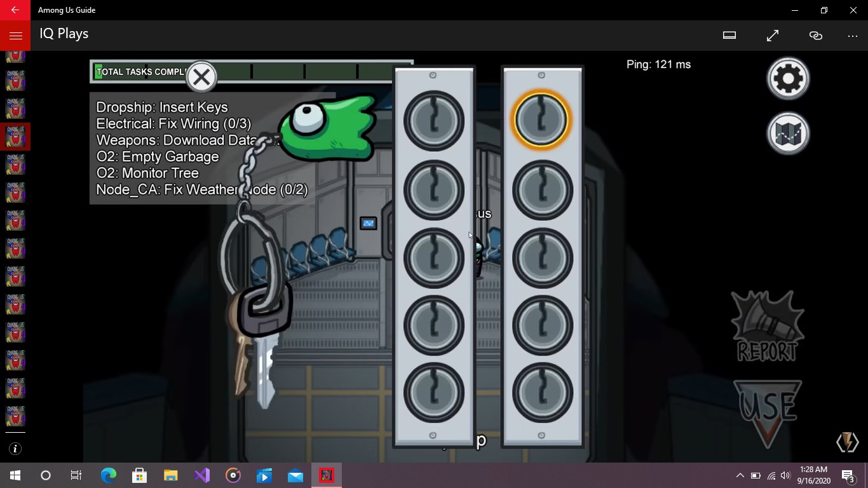Open the ship map button
868x488 pixels.
click(x=788, y=133)
